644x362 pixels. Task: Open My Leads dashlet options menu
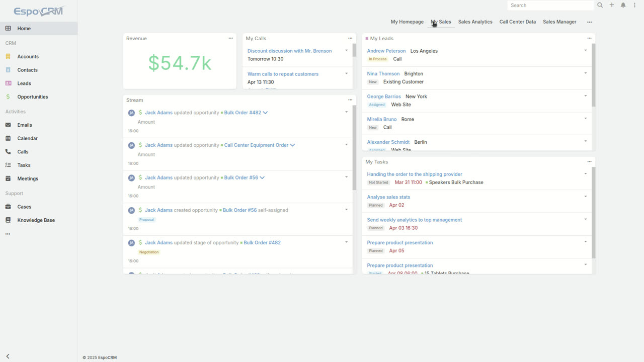click(x=589, y=38)
